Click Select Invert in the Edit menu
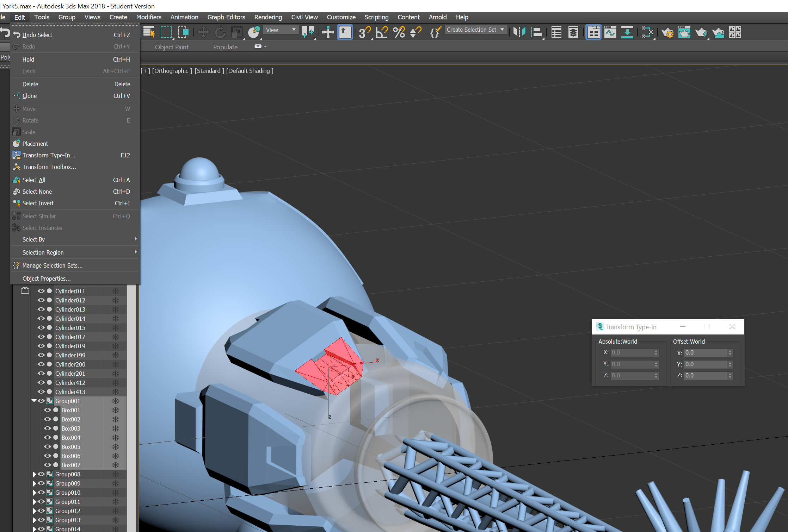The height and width of the screenshot is (532, 788). point(38,203)
